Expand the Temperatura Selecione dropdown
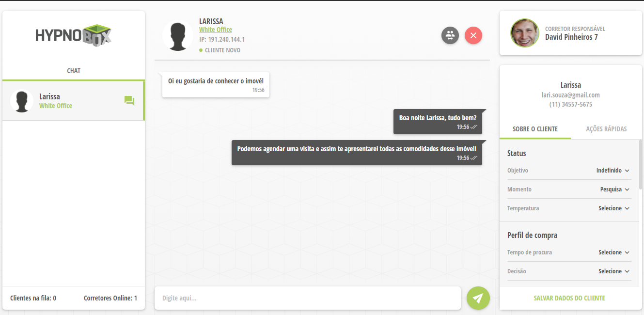This screenshot has width=644, height=315. click(x=614, y=208)
